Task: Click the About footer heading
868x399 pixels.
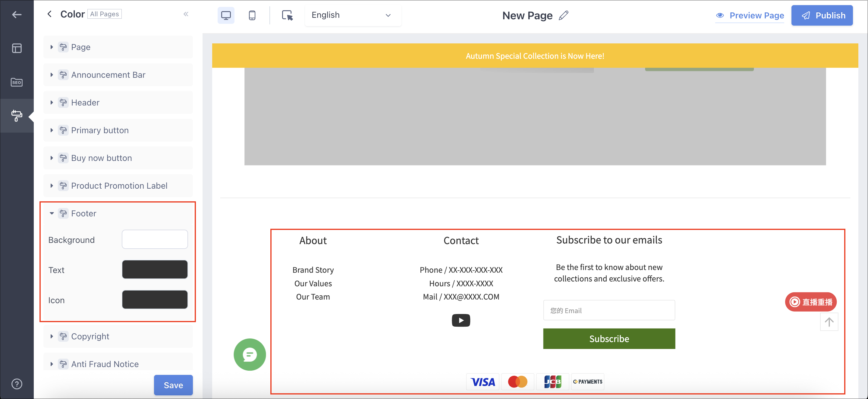Action: 313,240
